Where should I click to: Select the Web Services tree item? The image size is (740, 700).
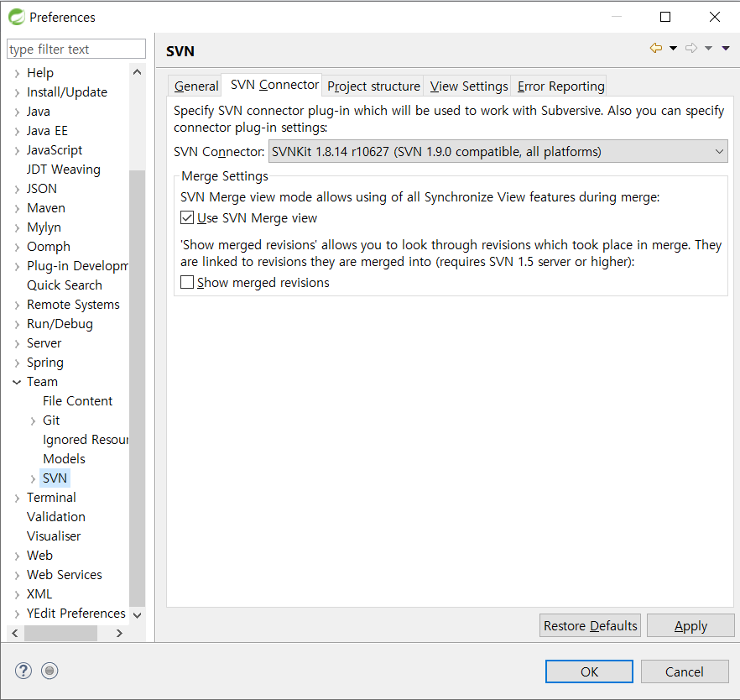64,574
